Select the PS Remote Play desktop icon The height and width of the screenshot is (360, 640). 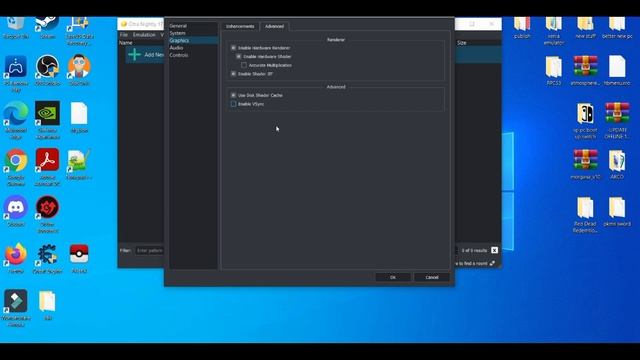click(x=16, y=73)
